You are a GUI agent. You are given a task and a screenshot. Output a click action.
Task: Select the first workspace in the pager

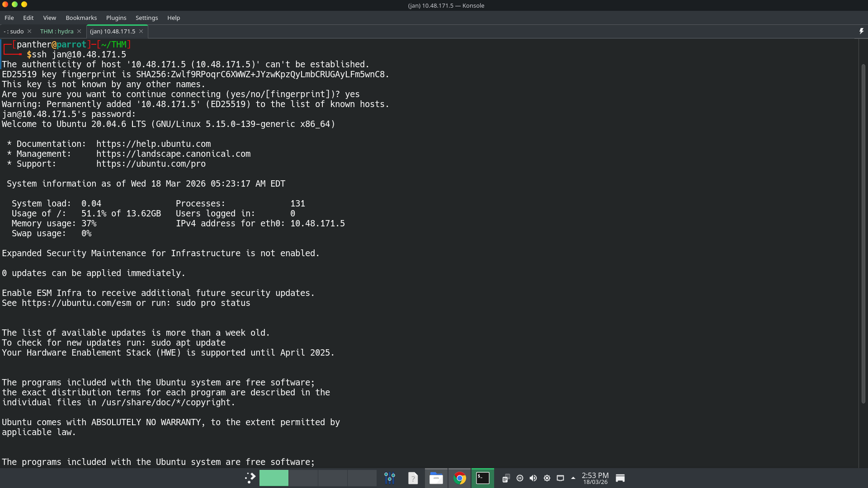(274, 478)
